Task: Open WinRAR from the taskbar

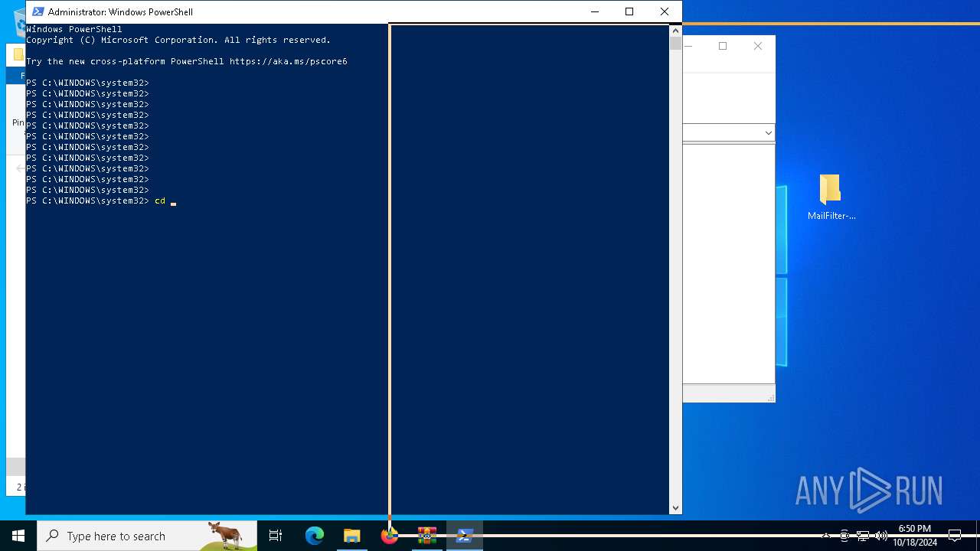Action: (426, 536)
